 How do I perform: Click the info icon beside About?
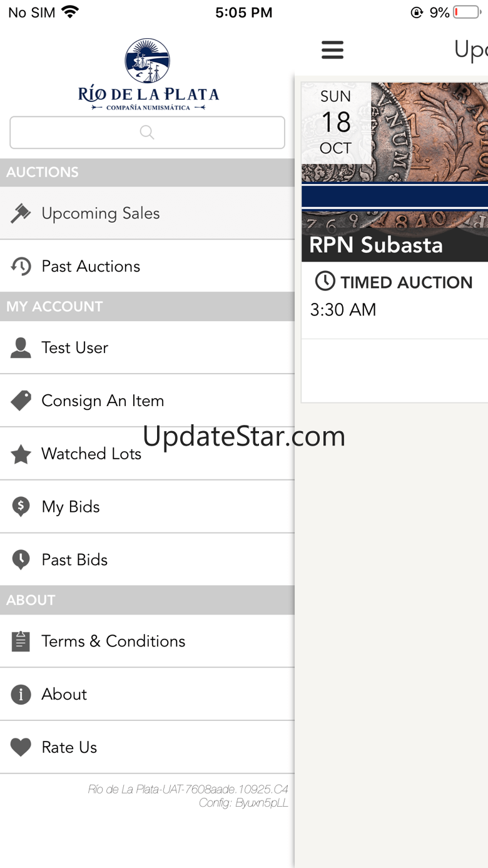[x=21, y=694]
